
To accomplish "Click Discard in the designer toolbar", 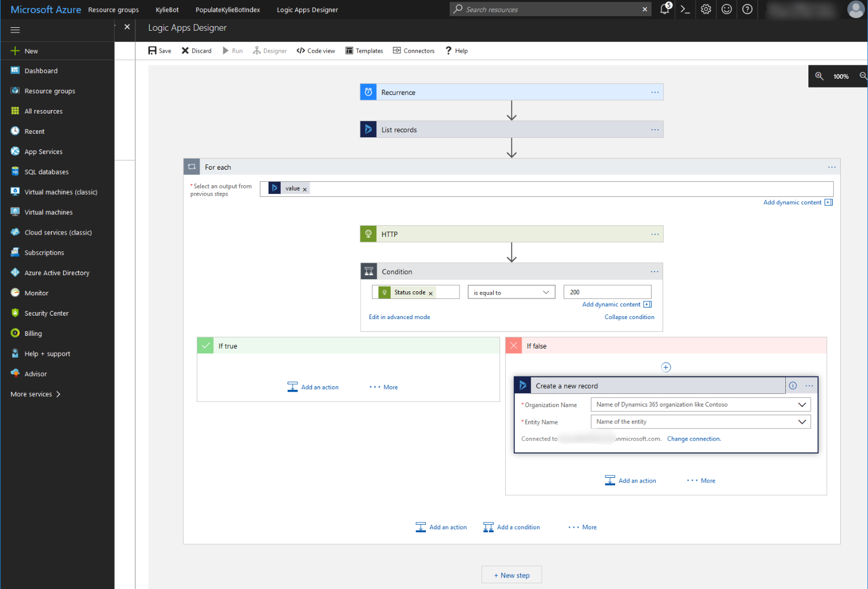I will tap(197, 51).
